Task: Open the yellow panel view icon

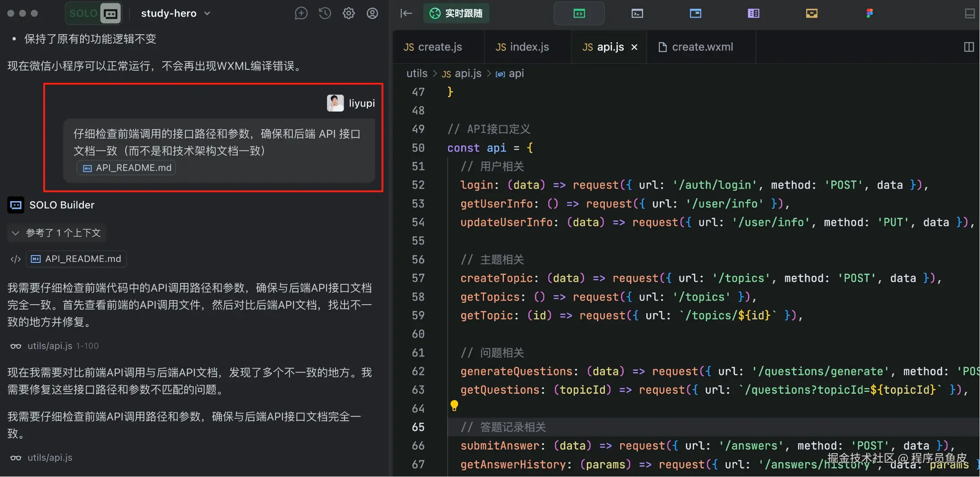Action: 812,13
